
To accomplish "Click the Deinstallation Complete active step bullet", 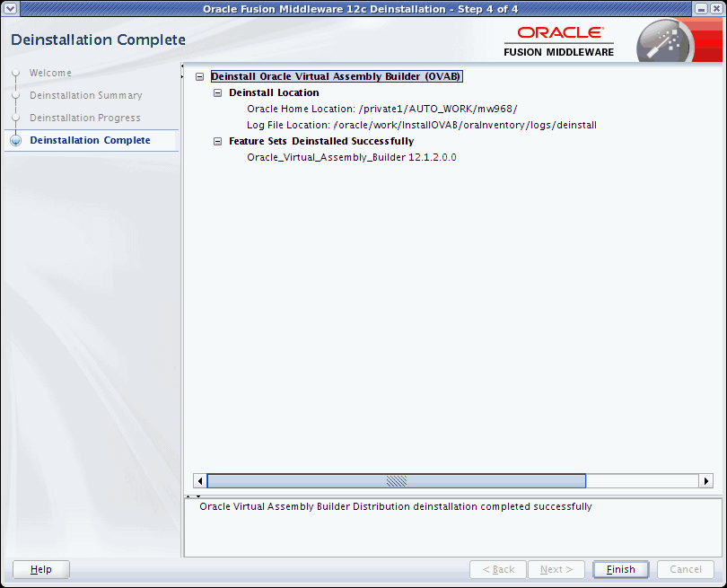I will tap(16, 140).
